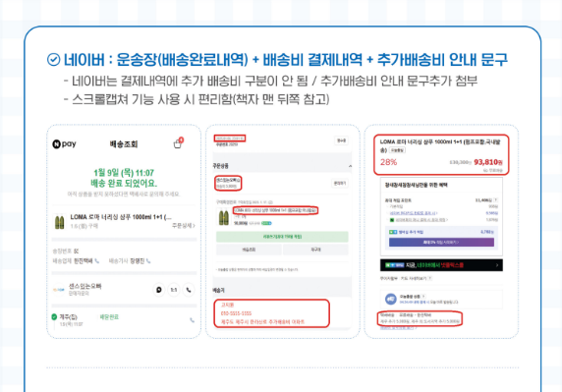Click seller logo beside 센스있는오빠
Viewport: 562px width, 392px height.
click(x=59, y=290)
